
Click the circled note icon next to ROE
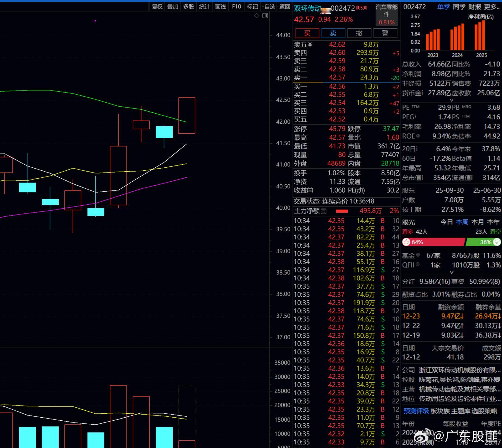pyautogui.click(x=418, y=136)
